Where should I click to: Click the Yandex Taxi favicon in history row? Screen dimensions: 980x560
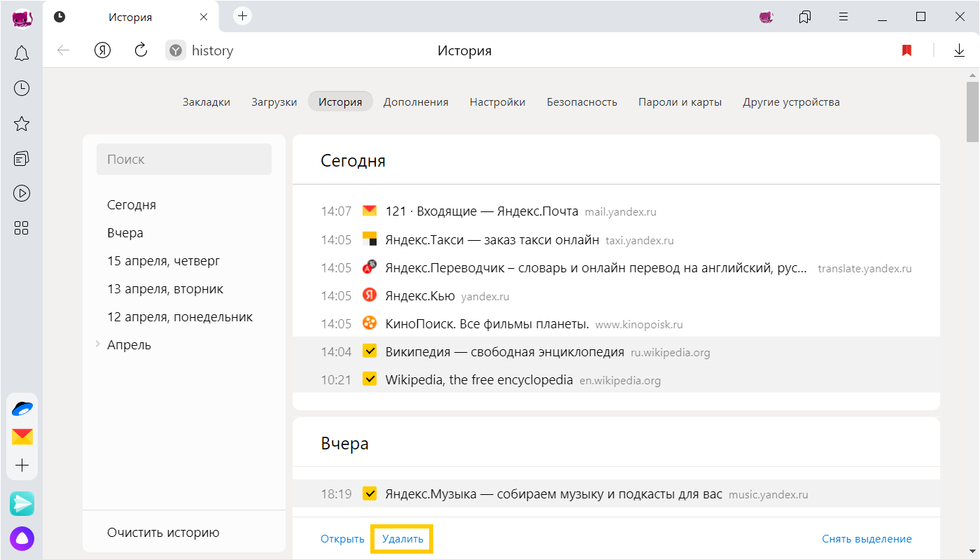click(370, 239)
